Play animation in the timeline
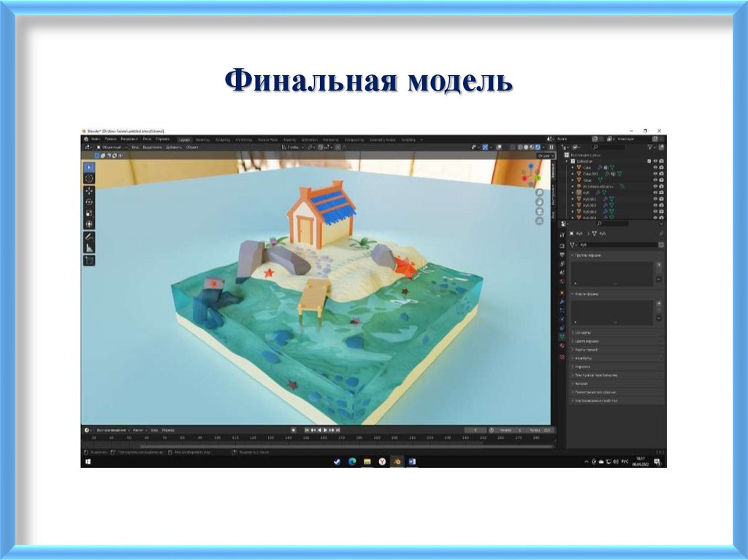 point(325,430)
